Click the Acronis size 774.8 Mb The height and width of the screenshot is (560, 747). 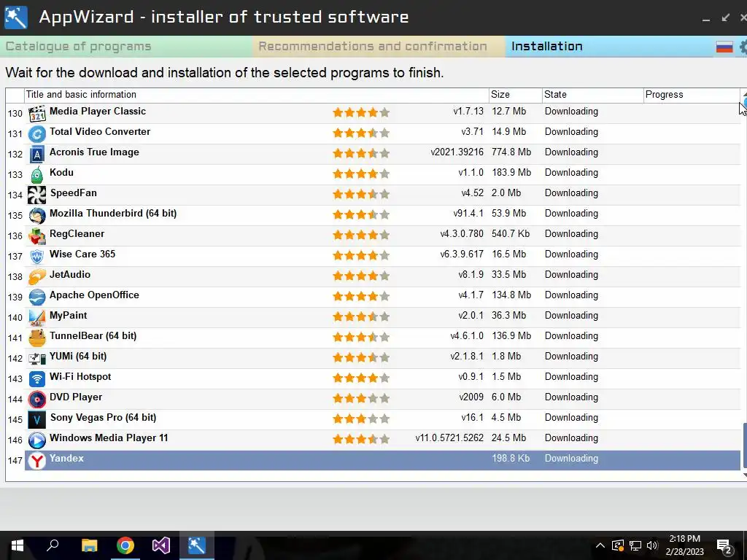511,152
